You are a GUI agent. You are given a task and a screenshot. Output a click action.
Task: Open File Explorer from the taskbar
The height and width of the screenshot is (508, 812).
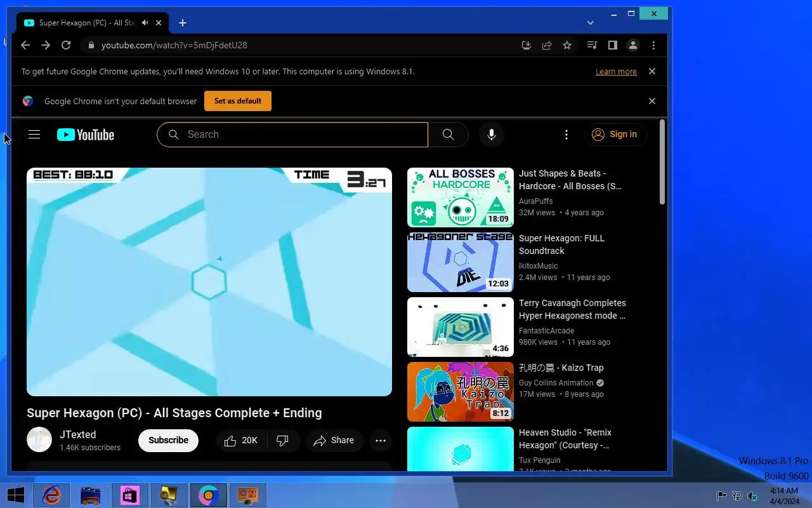click(91, 495)
